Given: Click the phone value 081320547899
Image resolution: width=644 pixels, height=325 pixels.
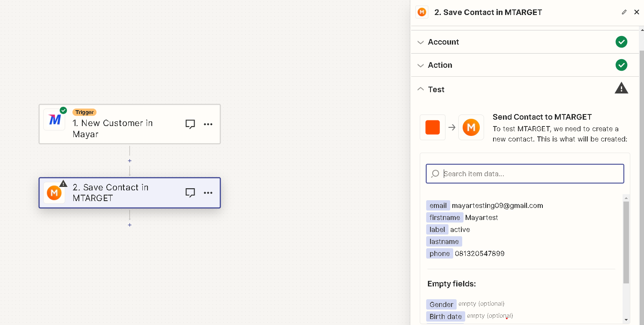Looking at the screenshot, I should point(480,253).
